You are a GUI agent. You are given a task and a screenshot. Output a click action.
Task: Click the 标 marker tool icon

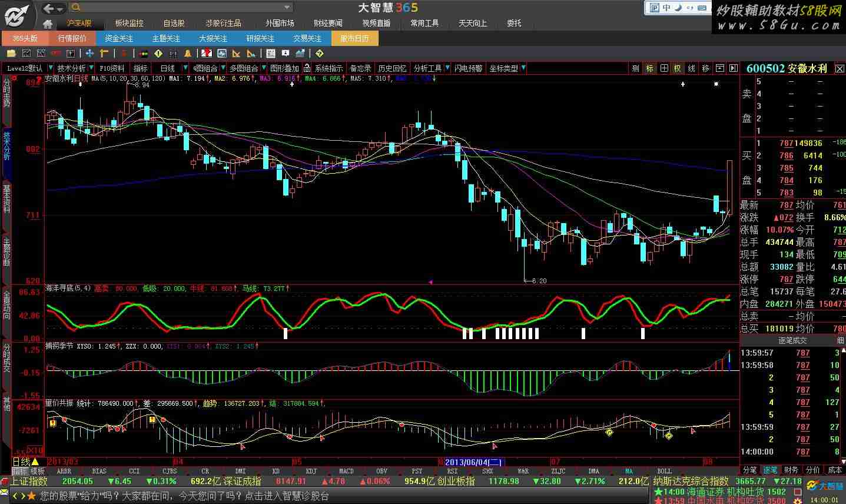650,68
